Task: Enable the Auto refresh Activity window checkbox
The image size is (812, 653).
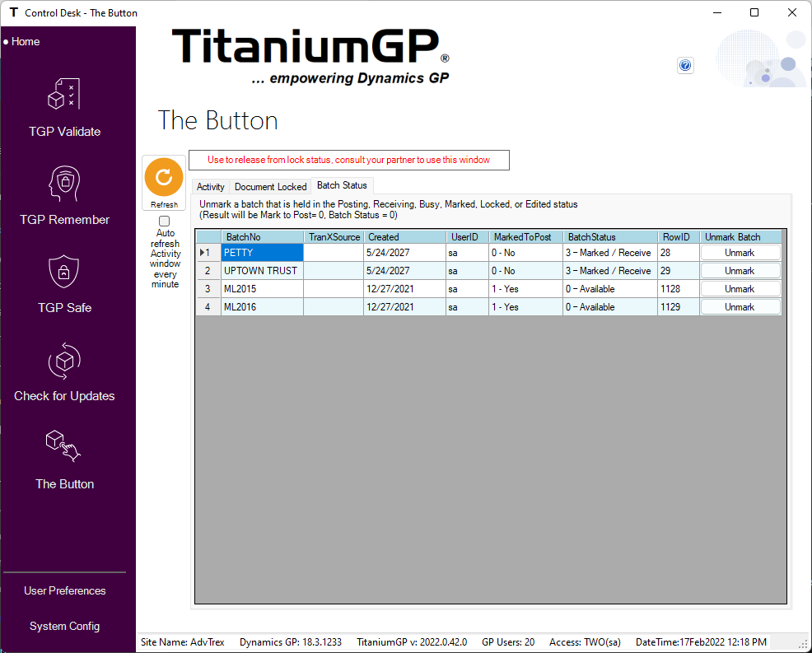Action: [164, 222]
